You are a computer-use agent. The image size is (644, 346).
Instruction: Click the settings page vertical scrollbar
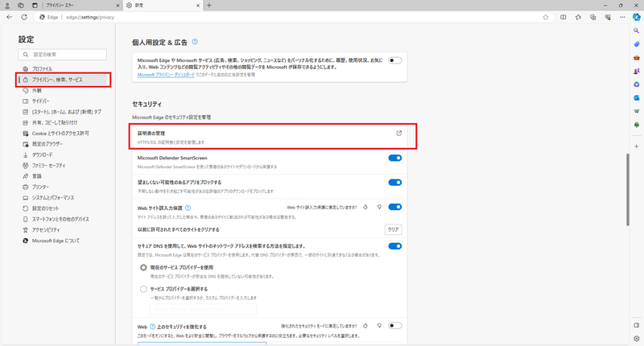pos(628,190)
